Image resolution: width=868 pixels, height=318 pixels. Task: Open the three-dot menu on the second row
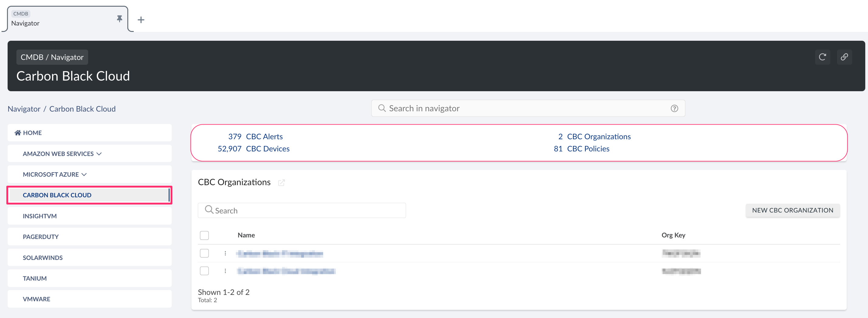[x=225, y=271]
